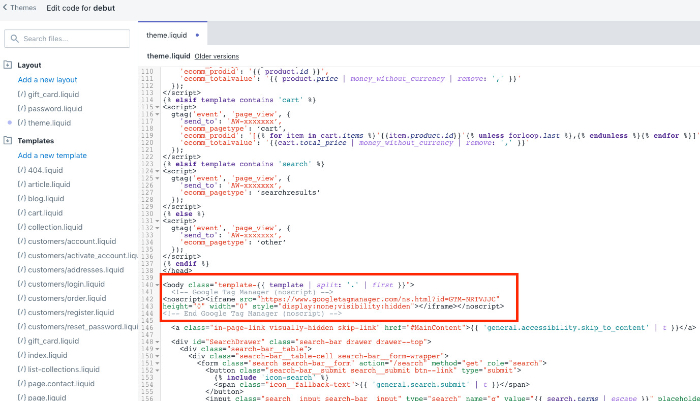Click unsaved dot on theme.liquid tab
Screen dimensions: 700x401
[x=197, y=35]
